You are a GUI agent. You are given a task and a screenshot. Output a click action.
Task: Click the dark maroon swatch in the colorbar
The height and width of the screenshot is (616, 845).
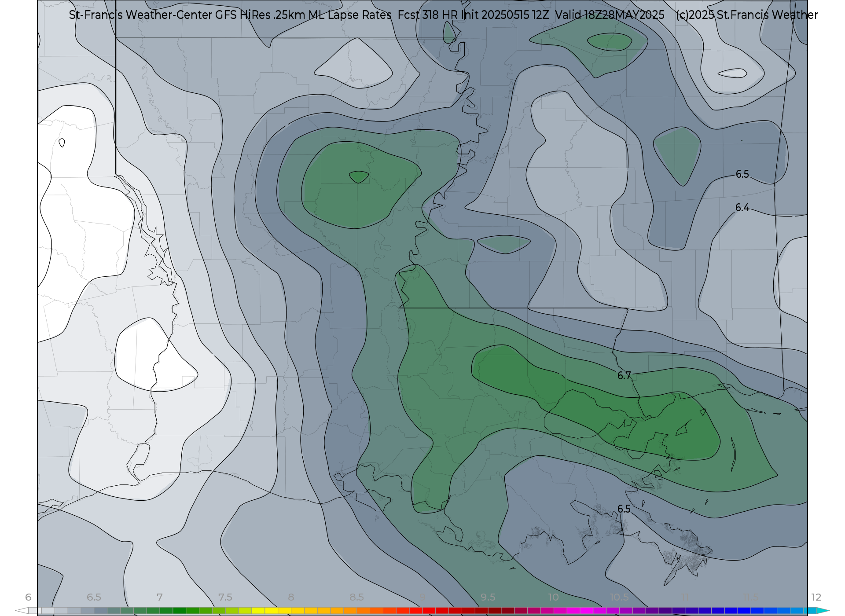[495, 611]
